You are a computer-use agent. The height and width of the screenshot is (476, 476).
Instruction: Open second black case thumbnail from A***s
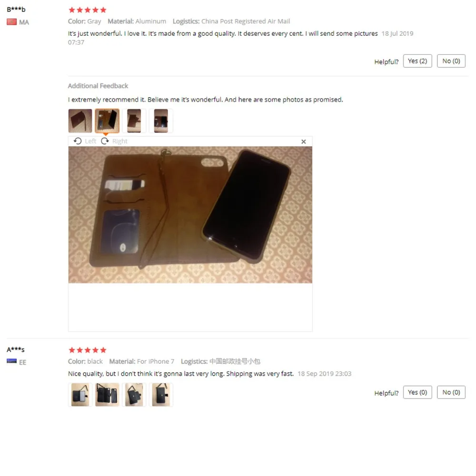tap(107, 395)
